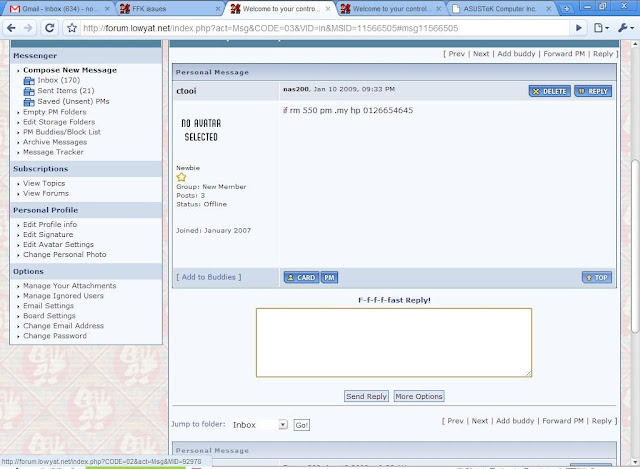Bookmark page with the star icon
The height and width of the screenshot is (469, 640).
coord(72,28)
